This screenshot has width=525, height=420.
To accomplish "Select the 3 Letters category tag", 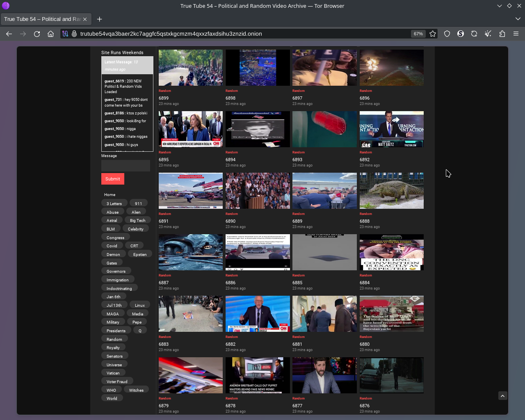I will [x=114, y=203].
